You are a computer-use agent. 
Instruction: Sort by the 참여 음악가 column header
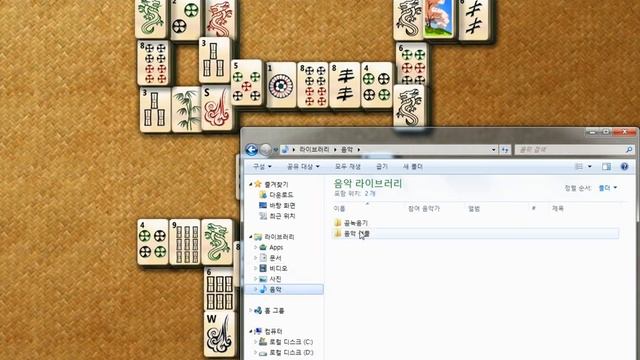pyautogui.click(x=424, y=209)
